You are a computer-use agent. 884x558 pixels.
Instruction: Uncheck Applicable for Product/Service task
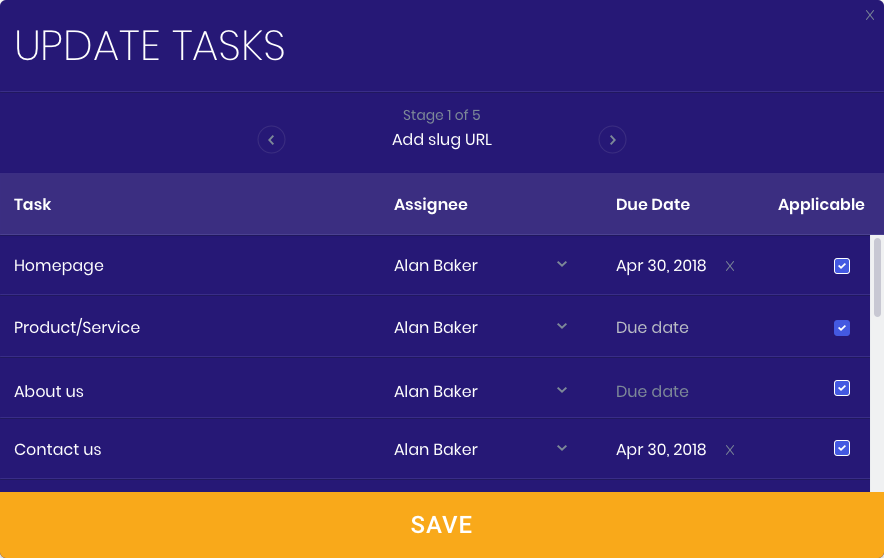[x=842, y=327]
